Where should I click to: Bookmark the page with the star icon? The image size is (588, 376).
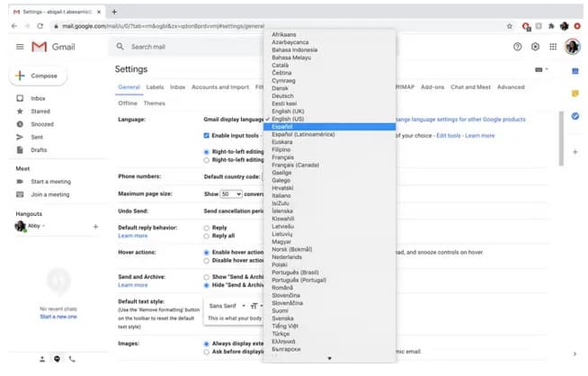pyautogui.click(x=509, y=26)
